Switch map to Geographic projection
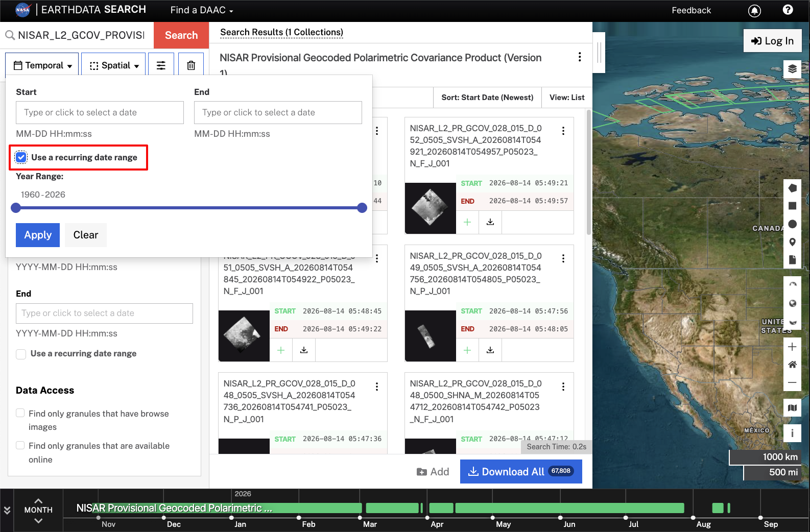 [792, 303]
